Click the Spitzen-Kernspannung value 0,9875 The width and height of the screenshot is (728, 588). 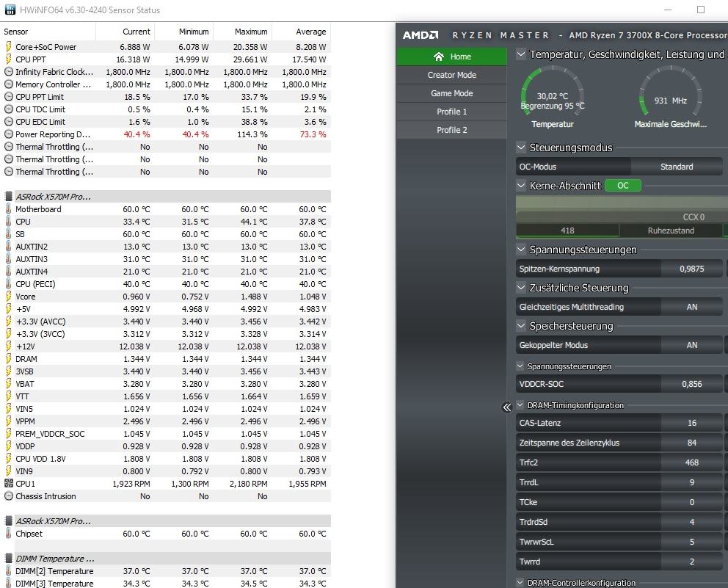click(x=692, y=269)
